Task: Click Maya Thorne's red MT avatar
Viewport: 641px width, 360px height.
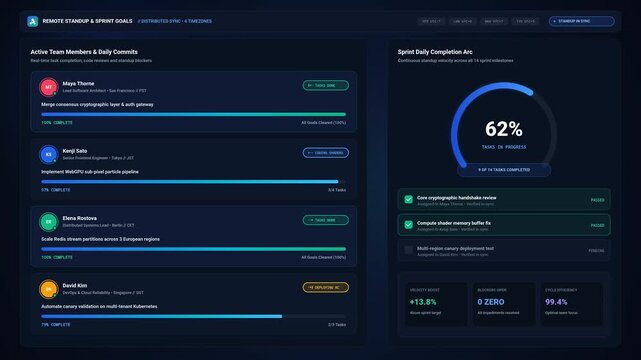Action: (48, 87)
